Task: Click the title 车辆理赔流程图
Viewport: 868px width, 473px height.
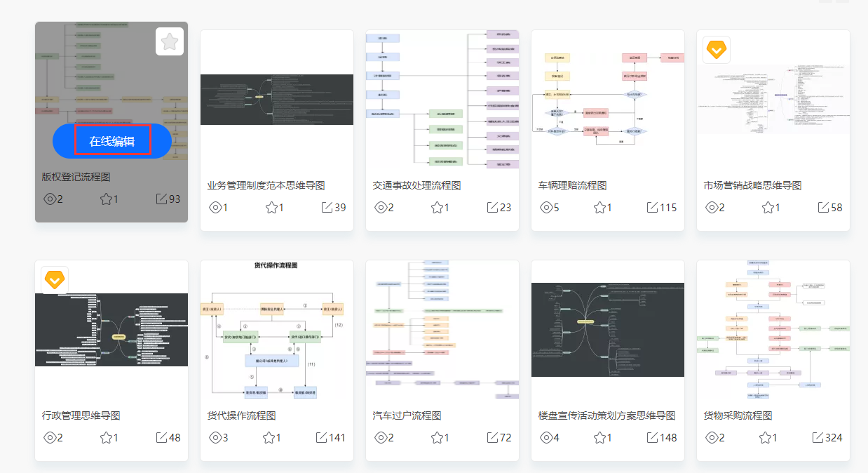Action: click(573, 185)
